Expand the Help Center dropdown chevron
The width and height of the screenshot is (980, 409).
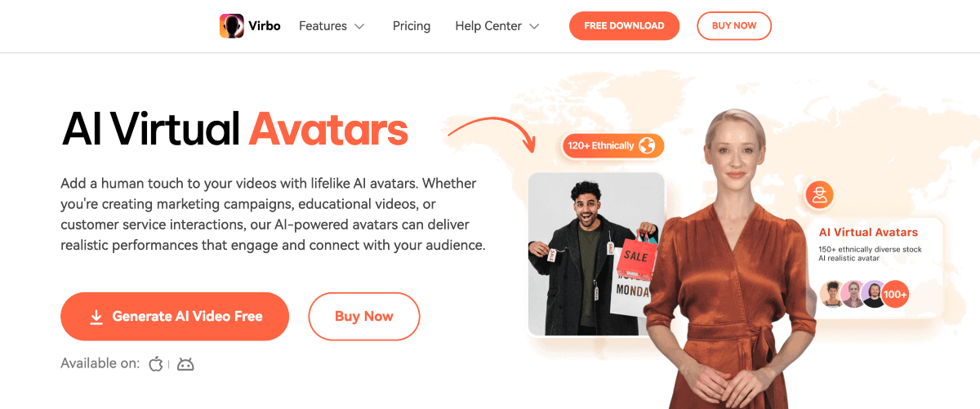click(x=534, y=26)
